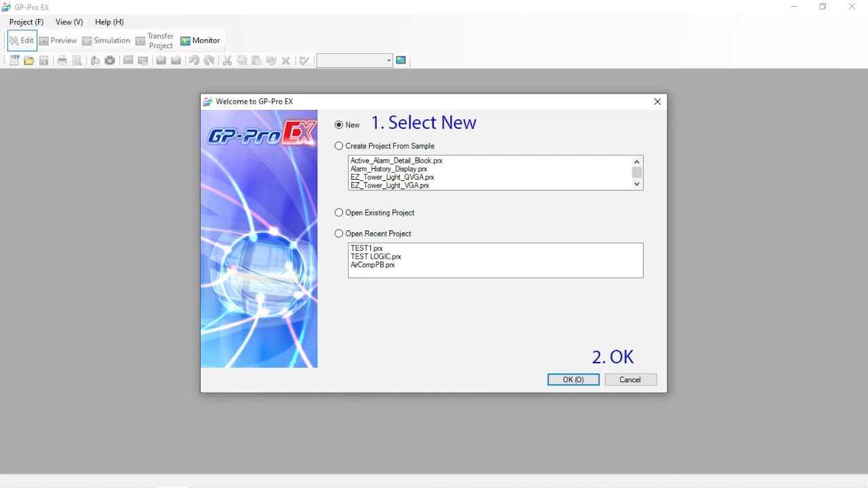
Task: Open the Project (F) menu
Action: (26, 22)
